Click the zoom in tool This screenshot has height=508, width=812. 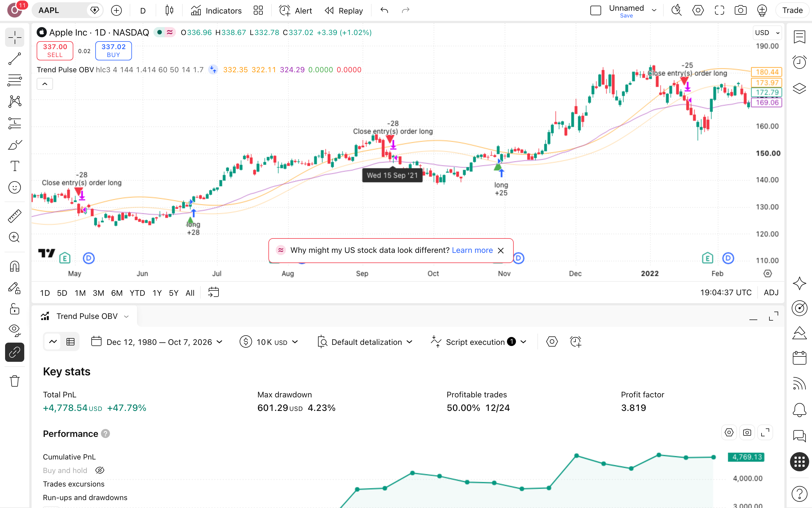tap(14, 237)
